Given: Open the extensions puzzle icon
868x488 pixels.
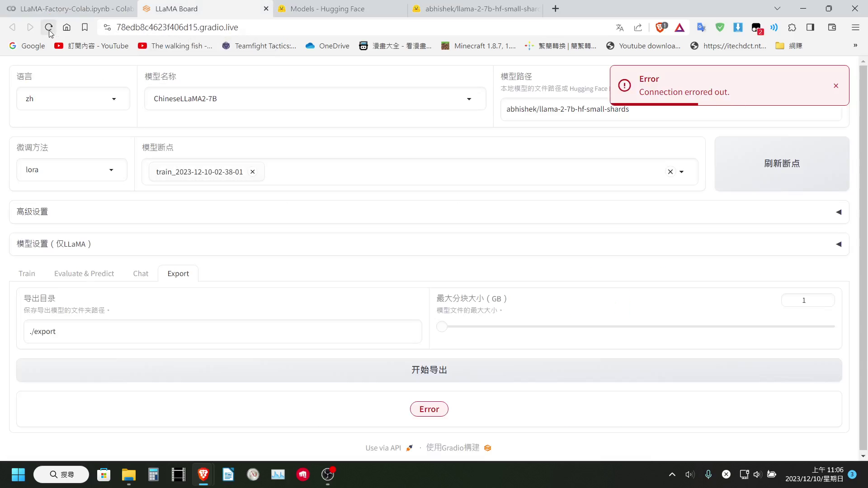Looking at the screenshot, I should click(792, 28).
